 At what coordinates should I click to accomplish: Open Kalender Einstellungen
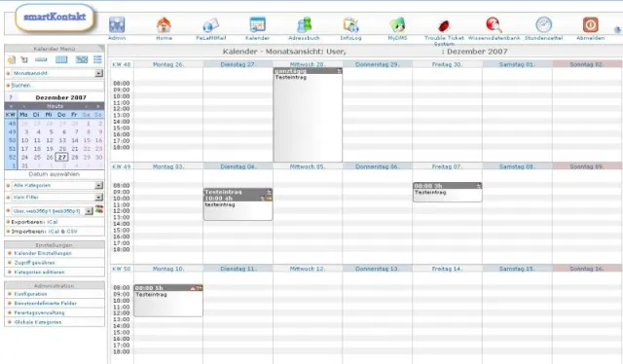point(43,253)
